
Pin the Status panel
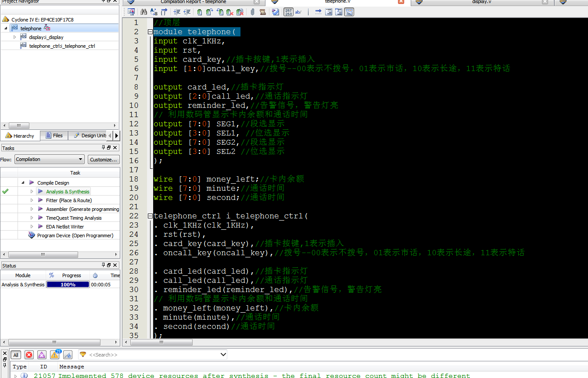click(104, 265)
